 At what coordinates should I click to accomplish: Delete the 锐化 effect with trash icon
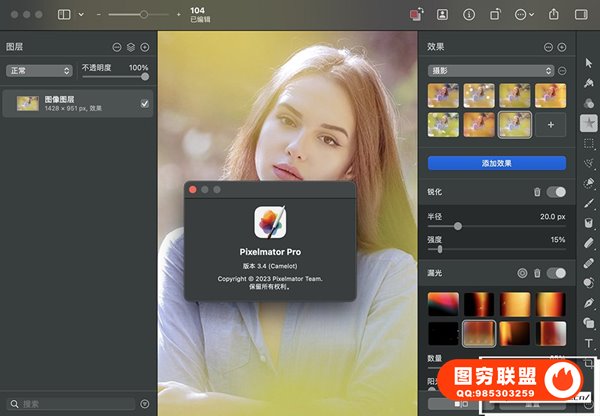pyautogui.click(x=537, y=191)
